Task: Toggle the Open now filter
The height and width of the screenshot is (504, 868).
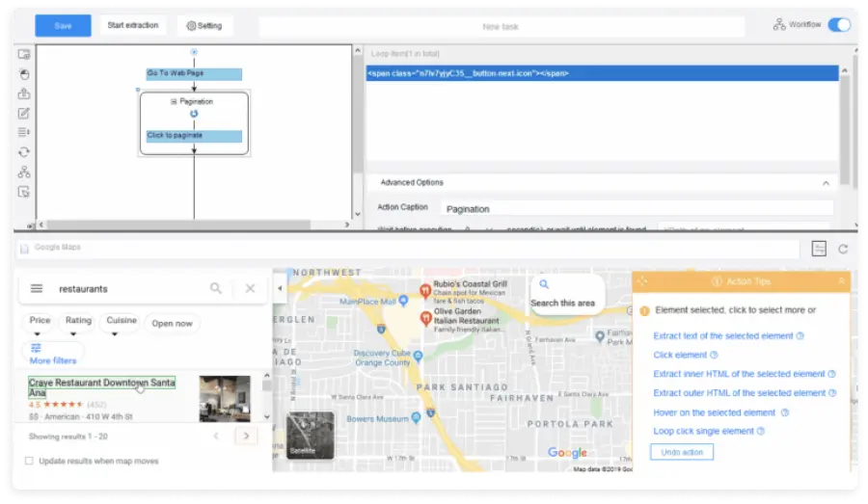Action: [172, 324]
